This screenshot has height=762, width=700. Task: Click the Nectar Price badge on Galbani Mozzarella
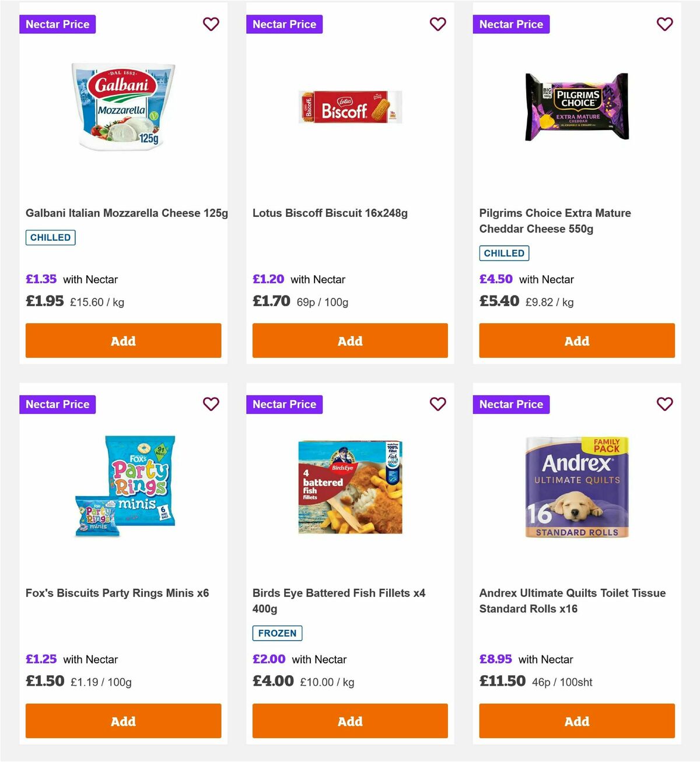(57, 24)
